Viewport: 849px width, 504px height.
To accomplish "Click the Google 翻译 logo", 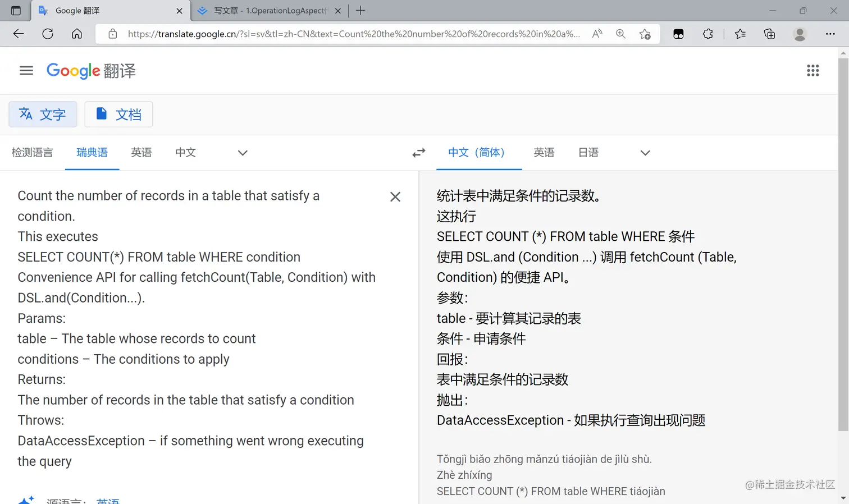I will tap(91, 71).
